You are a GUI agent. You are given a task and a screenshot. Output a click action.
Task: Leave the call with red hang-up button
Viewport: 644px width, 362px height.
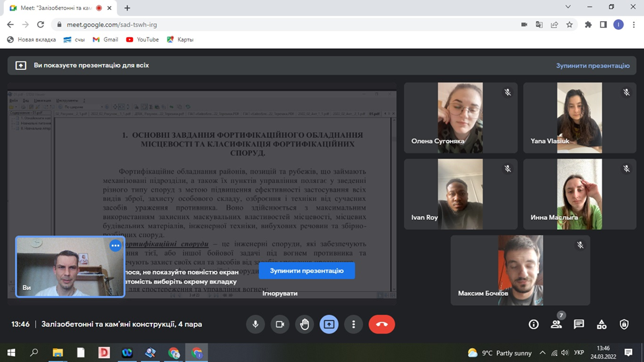[x=382, y=324]
